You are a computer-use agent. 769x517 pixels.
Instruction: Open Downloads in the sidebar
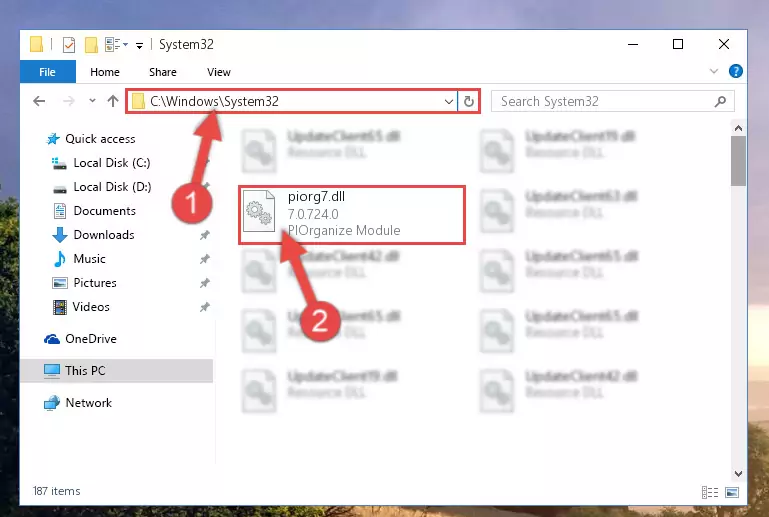103,235
